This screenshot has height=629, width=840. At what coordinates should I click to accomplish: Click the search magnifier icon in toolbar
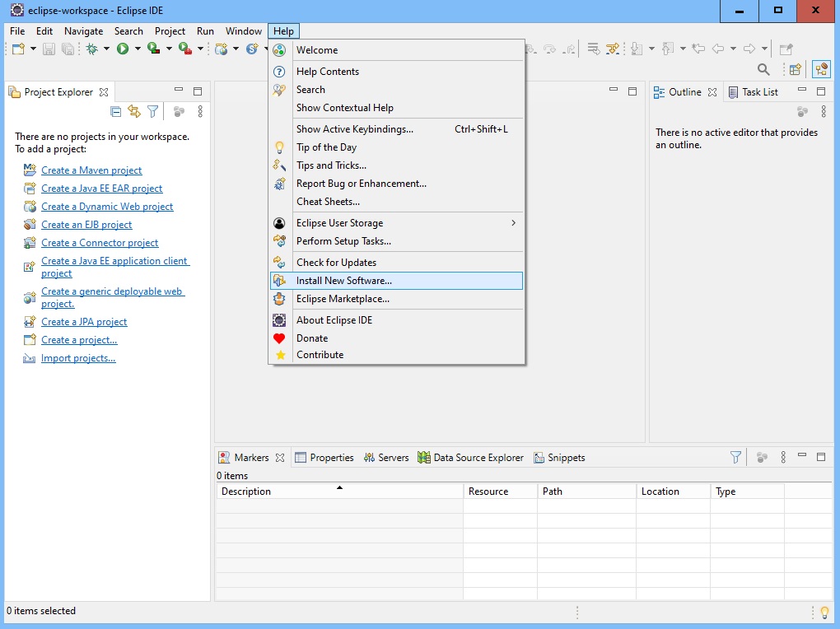tap(763, 69)
